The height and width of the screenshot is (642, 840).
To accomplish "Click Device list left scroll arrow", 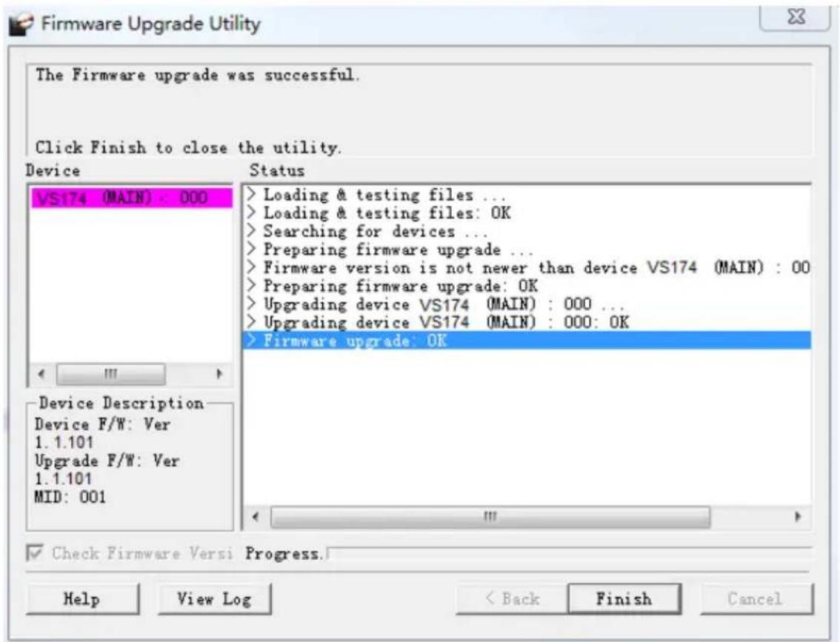I will tap(41, 373).
